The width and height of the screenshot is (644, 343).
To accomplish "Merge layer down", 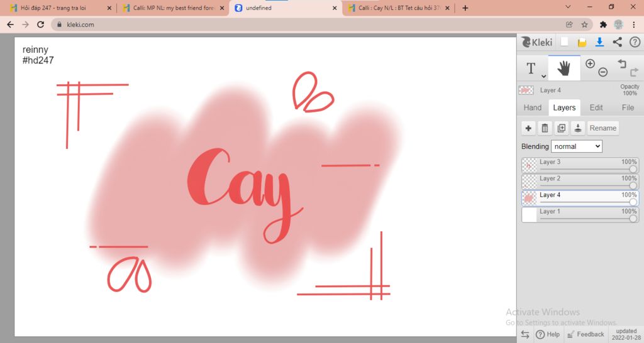I will pyautogui.click(x=577, y=128).
